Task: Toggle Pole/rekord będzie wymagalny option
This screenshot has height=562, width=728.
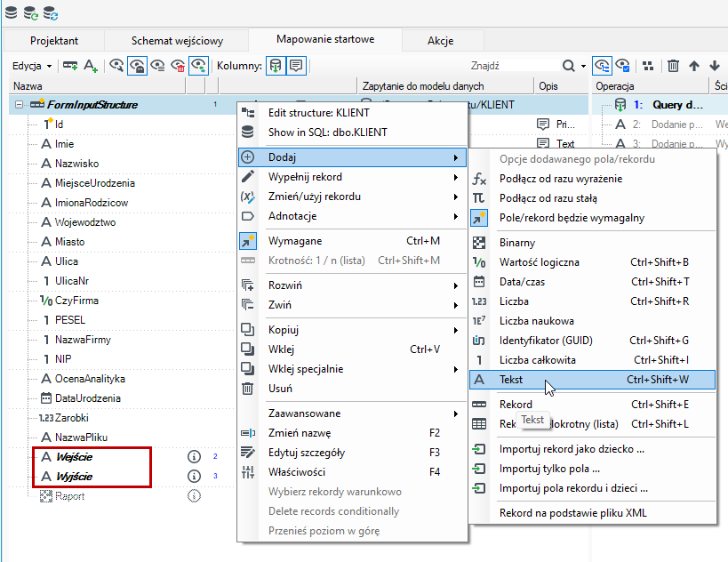Action: point(592,218)
